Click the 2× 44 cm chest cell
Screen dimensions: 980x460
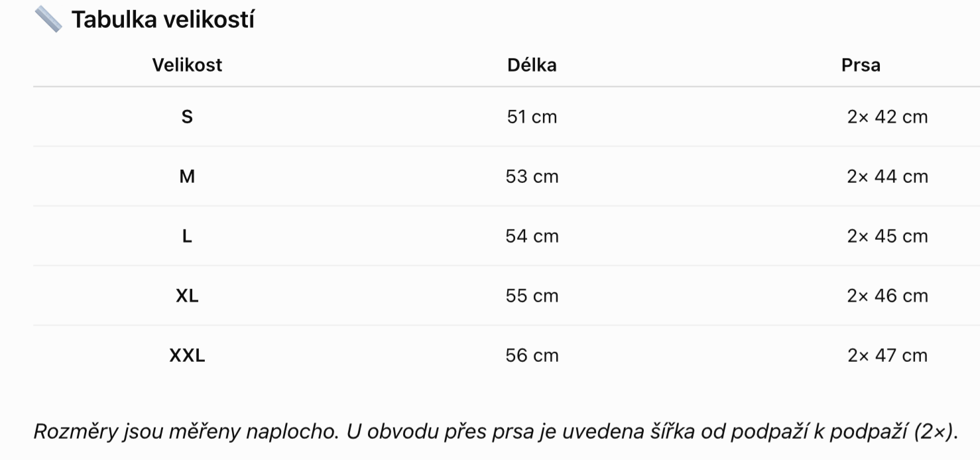click(887, 176)
